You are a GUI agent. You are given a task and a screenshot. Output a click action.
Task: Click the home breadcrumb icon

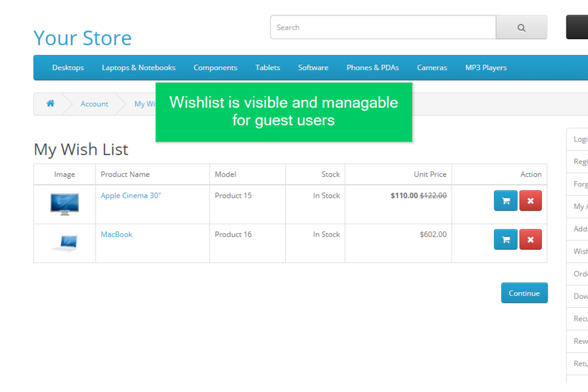coord(50,103)
